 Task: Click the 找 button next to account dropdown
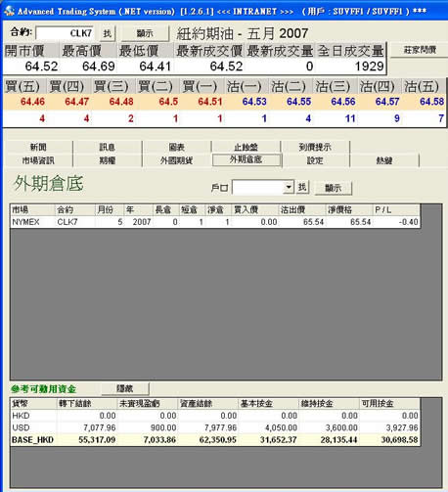302,187
